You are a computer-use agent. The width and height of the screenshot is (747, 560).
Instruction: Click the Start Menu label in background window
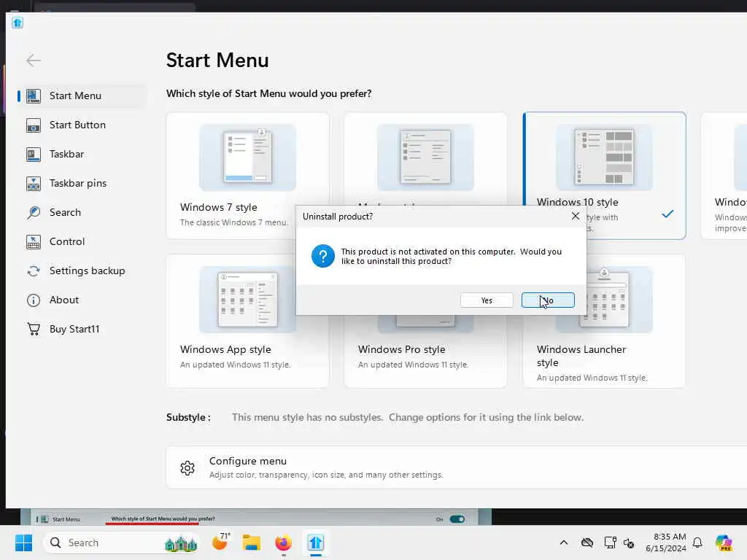(66, 519)
